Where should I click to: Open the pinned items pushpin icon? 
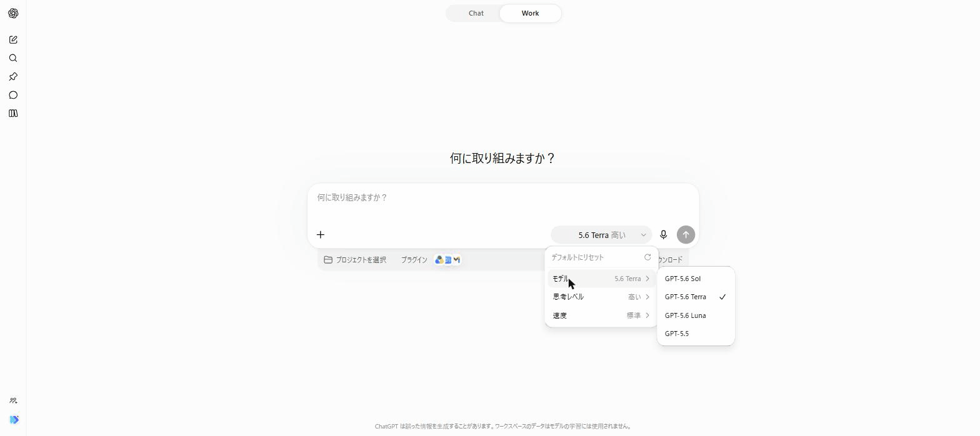pyautogui.click(x=13, y=77)
